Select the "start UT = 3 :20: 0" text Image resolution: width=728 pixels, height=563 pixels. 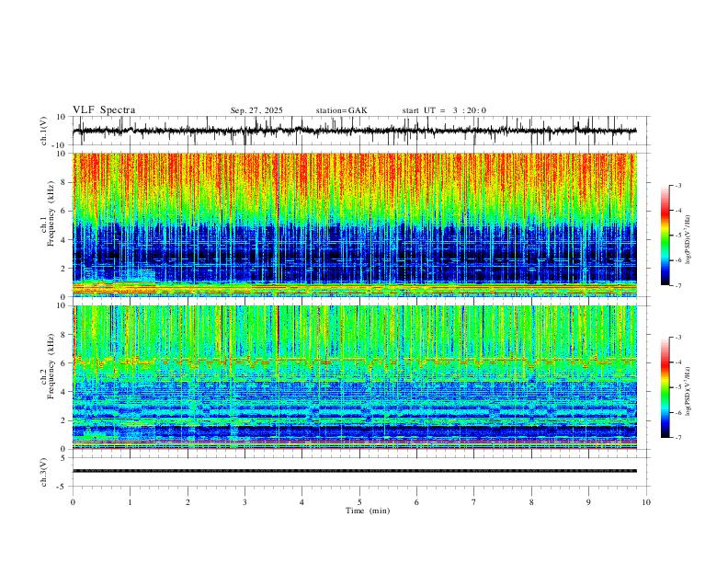(444, 110)
